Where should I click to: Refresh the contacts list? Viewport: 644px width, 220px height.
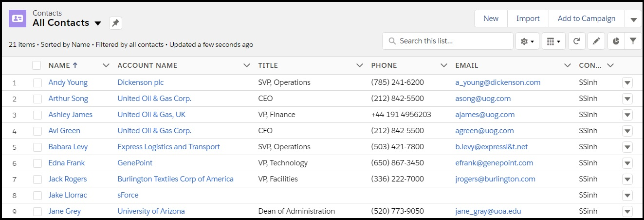pyautogui.click(x=576, y=41)
